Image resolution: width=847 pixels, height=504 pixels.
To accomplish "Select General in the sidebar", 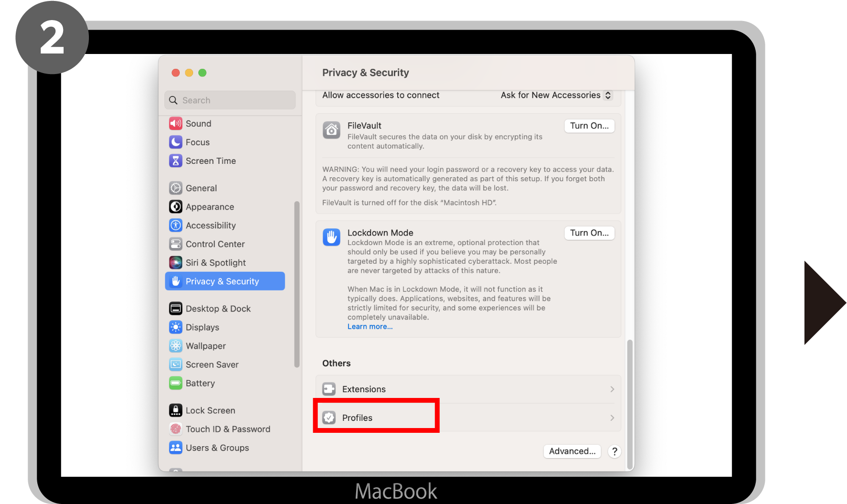I will pyautogui.click(x=201, y=188).
